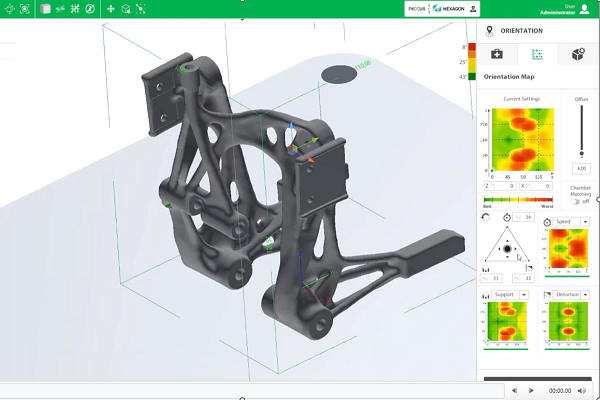The image size is (600, 400).
Task: Click the Current Settings orientation heat map
Action: [523, 140]
